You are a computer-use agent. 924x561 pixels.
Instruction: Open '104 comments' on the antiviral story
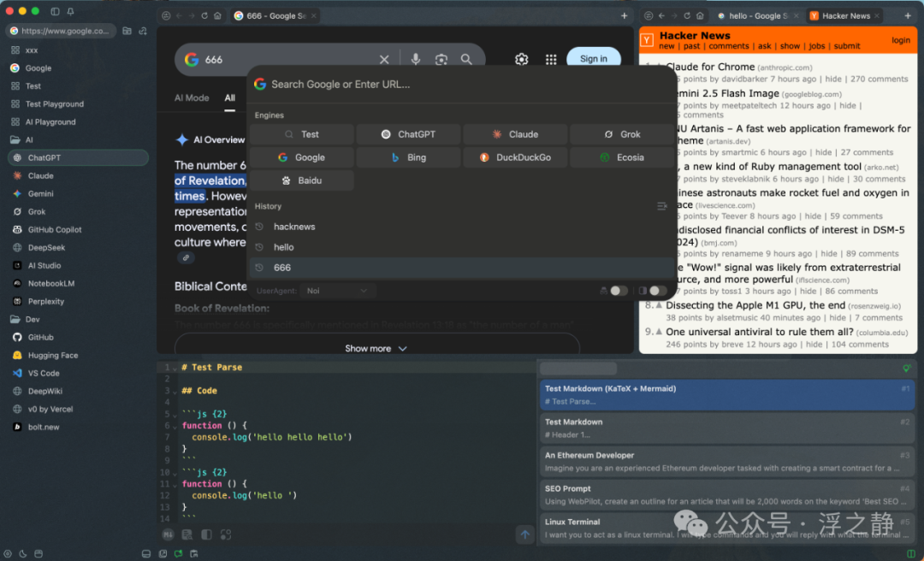(x=860, y=345)
